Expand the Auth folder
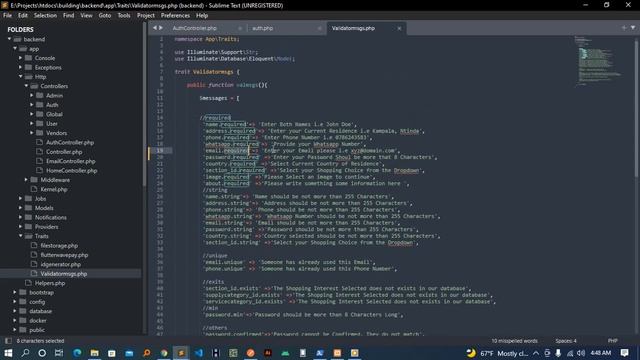Image resolution: width=640 pixels, height=360 pixels. click(x=32, y=105)
